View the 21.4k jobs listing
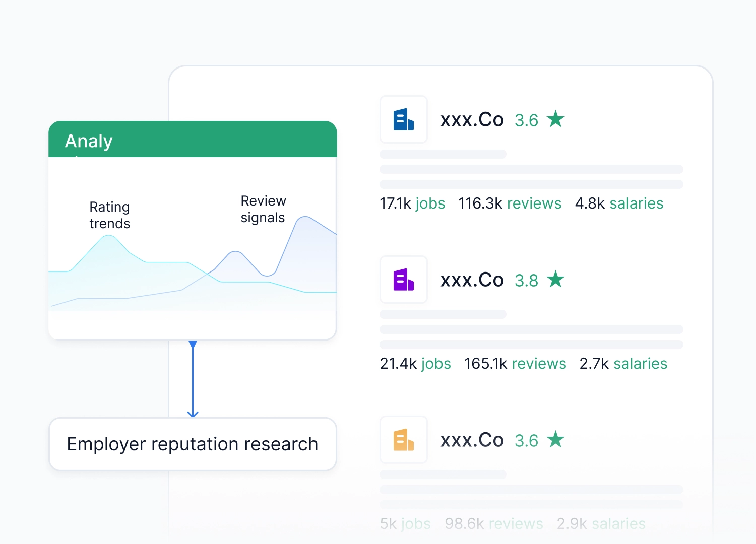This screenshot has width=756, height=544. (x=415, y=364)
